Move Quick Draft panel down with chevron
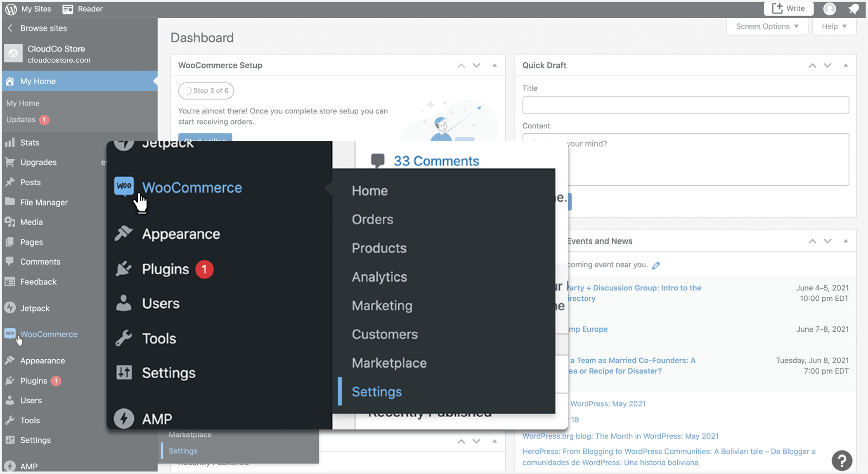 (828, 65)
